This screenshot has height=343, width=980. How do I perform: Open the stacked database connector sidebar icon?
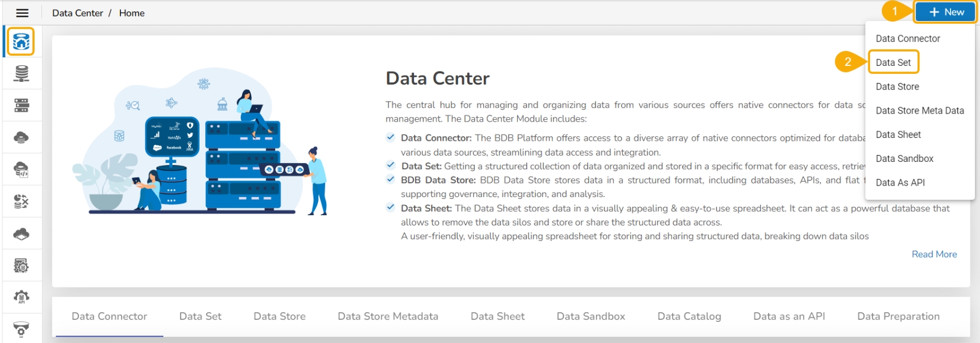pos(22,73)
